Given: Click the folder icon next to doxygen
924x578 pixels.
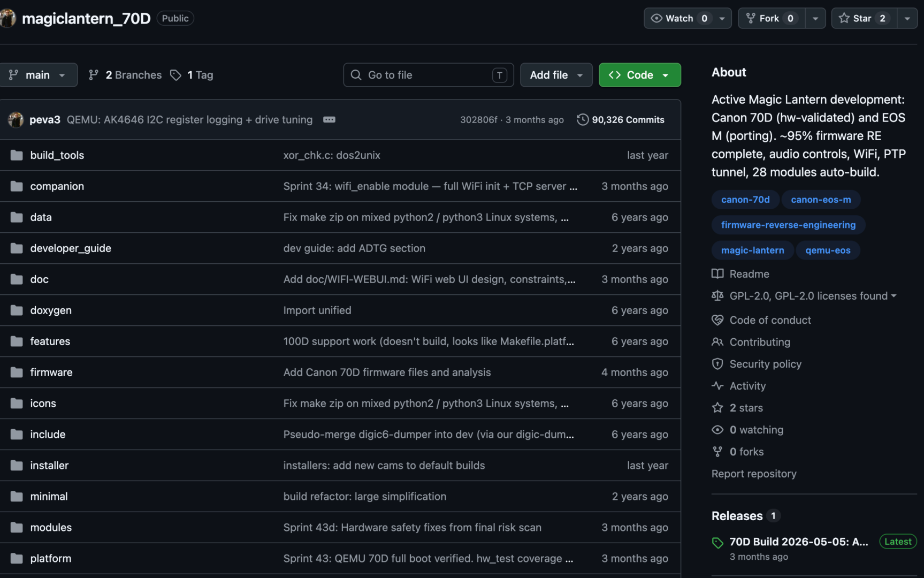Looking at the screenshot, I should click(17, 310).
